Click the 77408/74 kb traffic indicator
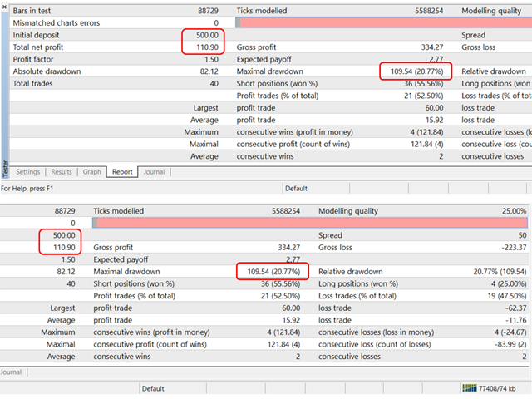 (x=497, y=388)
